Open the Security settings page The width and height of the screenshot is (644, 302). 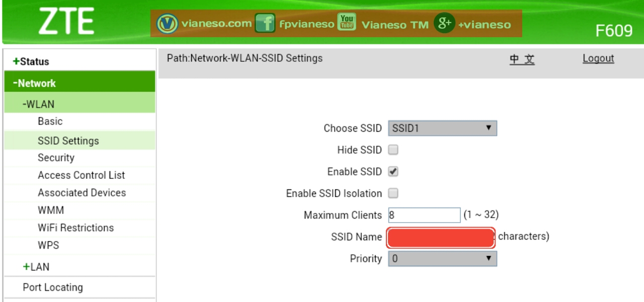click(x=57, y=157)
